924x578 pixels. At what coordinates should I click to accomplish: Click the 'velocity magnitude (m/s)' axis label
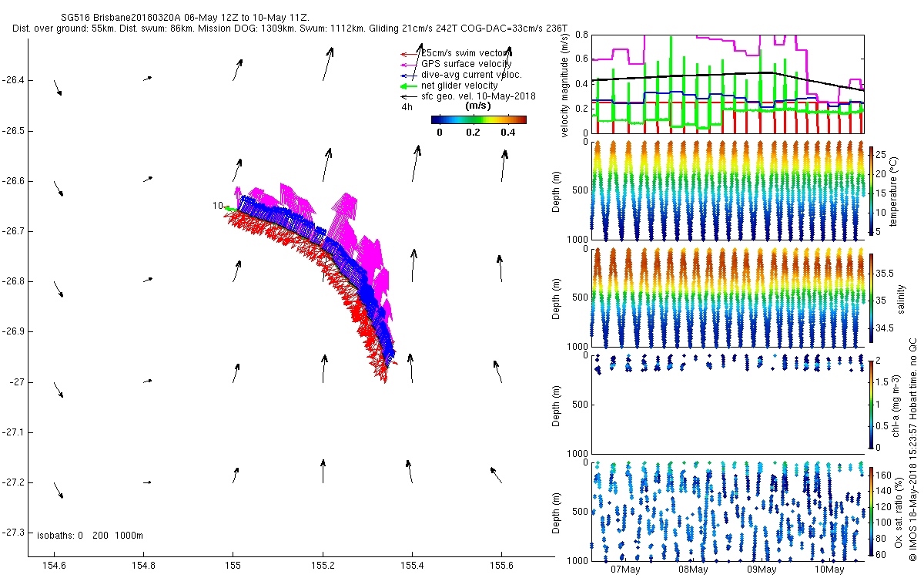click(566, 85)
